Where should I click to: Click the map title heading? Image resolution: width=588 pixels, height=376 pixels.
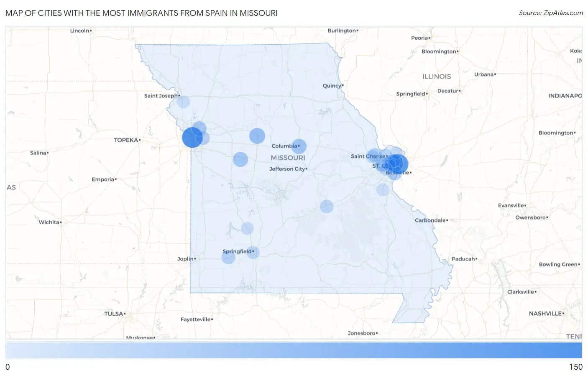141,13
